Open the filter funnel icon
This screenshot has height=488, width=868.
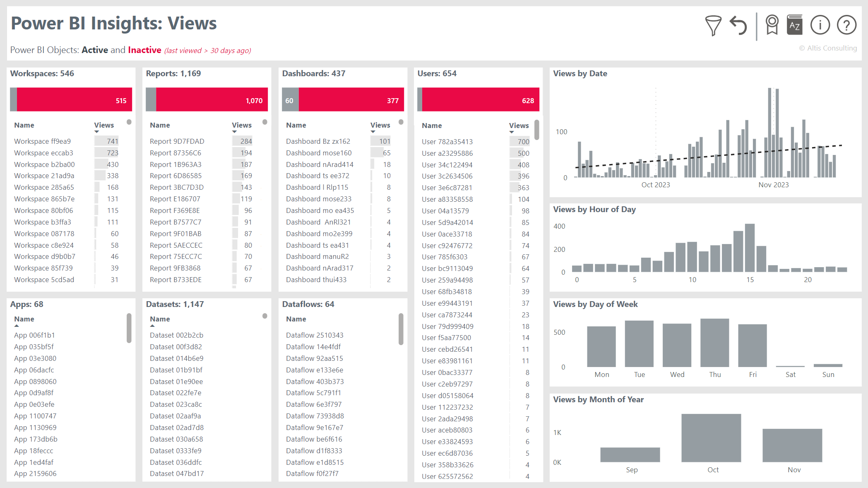[x=713, y=26]
